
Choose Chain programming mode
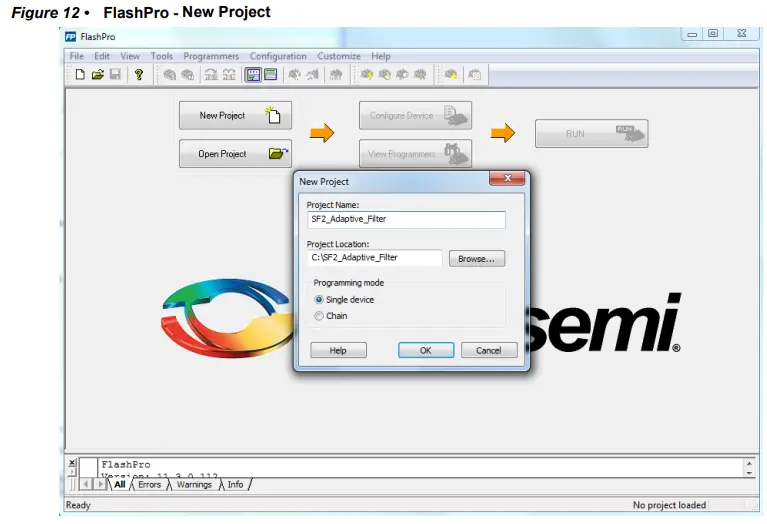pyautogui.click(x=319, y=316)
